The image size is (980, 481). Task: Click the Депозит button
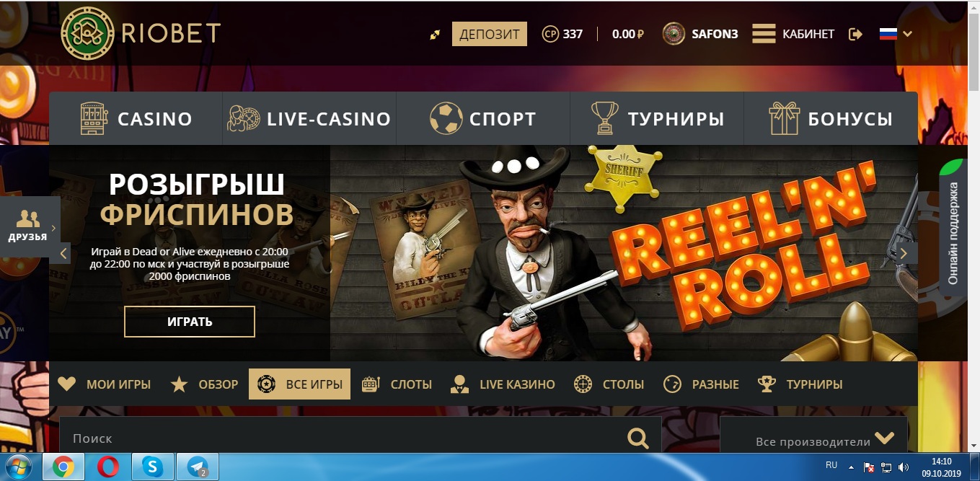[x=490, y=34]
